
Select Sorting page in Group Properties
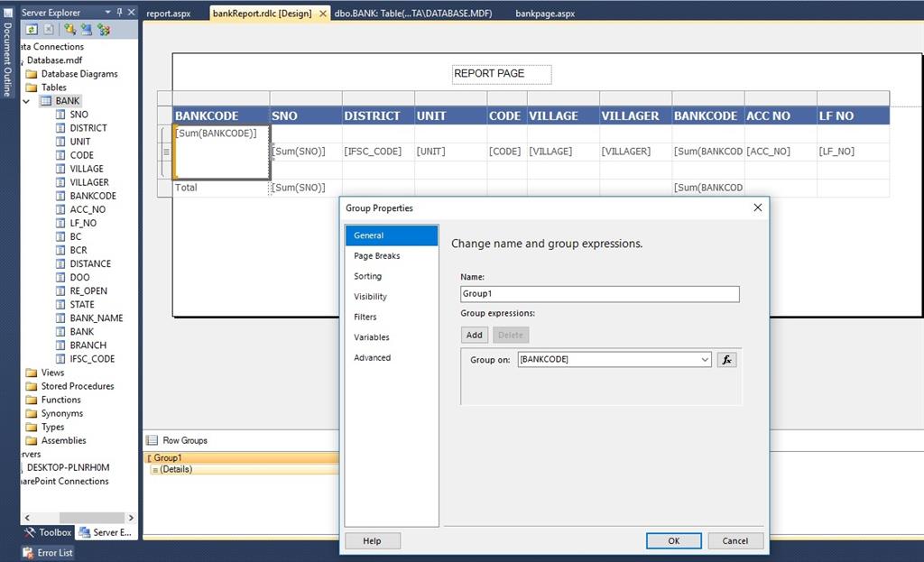click(x=392, y=276)
